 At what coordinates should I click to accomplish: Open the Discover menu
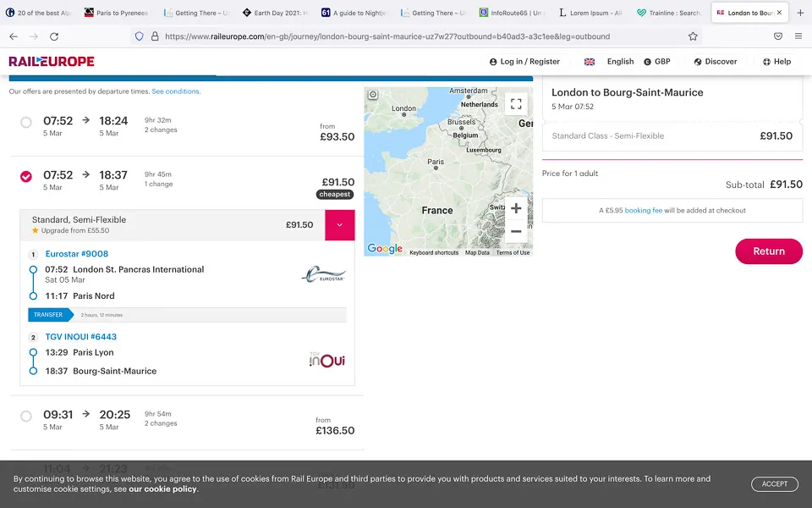click(716, 62)
